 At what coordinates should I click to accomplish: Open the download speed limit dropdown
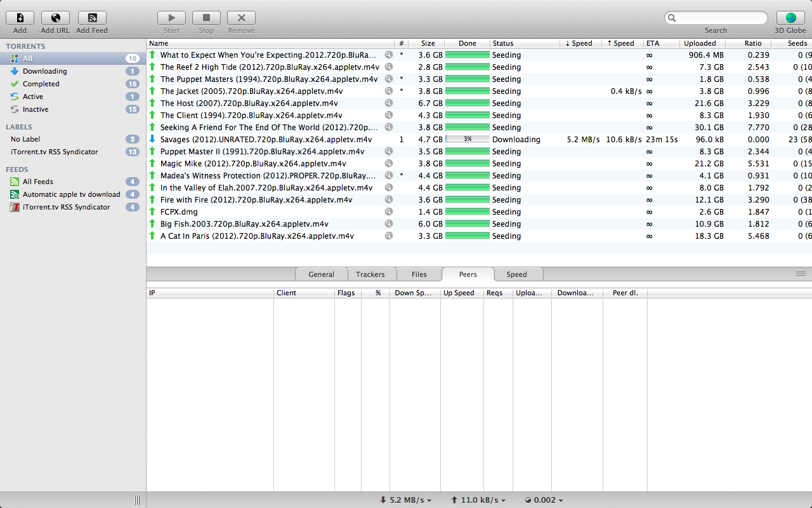click(405, 500)
